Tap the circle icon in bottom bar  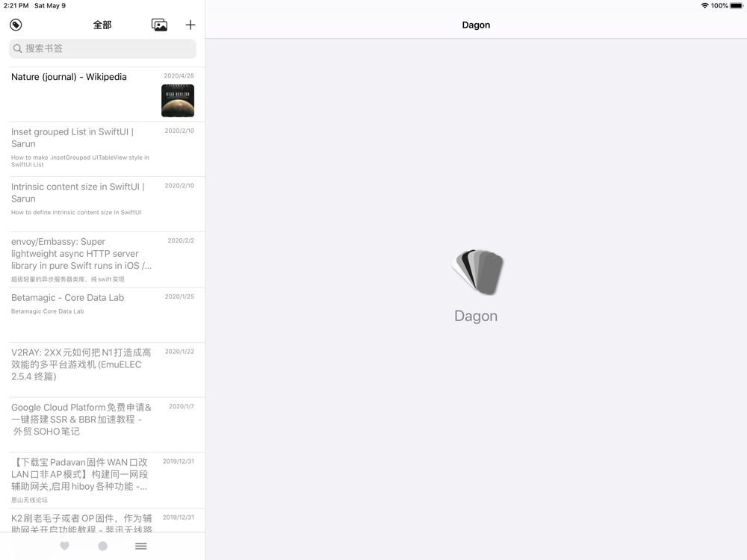102,546
